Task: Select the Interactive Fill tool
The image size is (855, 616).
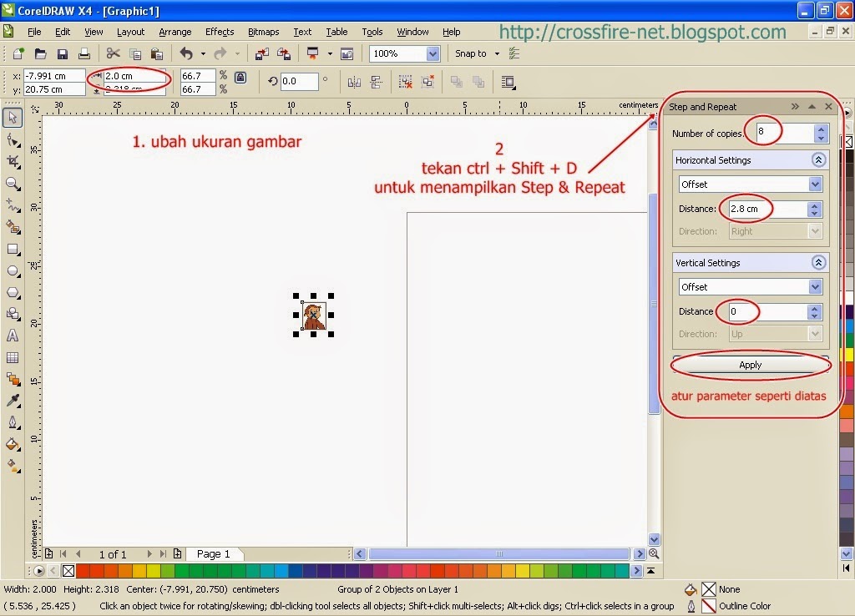Action: [x=13, y=466]
